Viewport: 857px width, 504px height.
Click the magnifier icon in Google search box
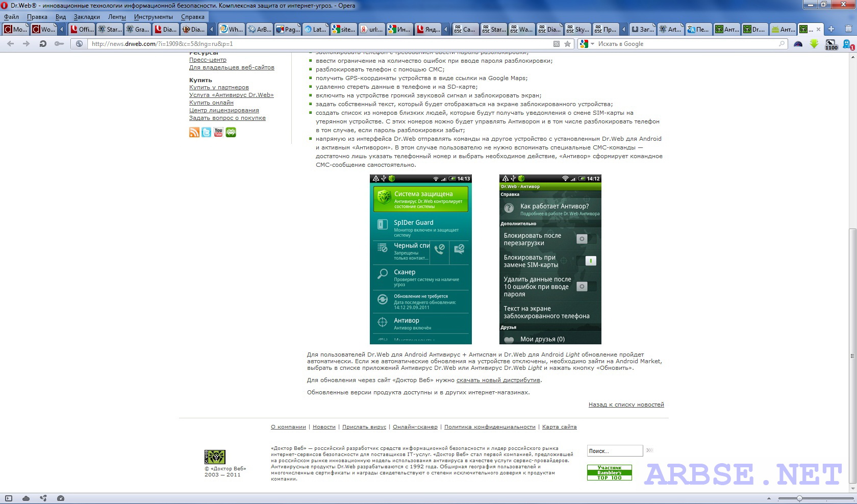[782, 44]
